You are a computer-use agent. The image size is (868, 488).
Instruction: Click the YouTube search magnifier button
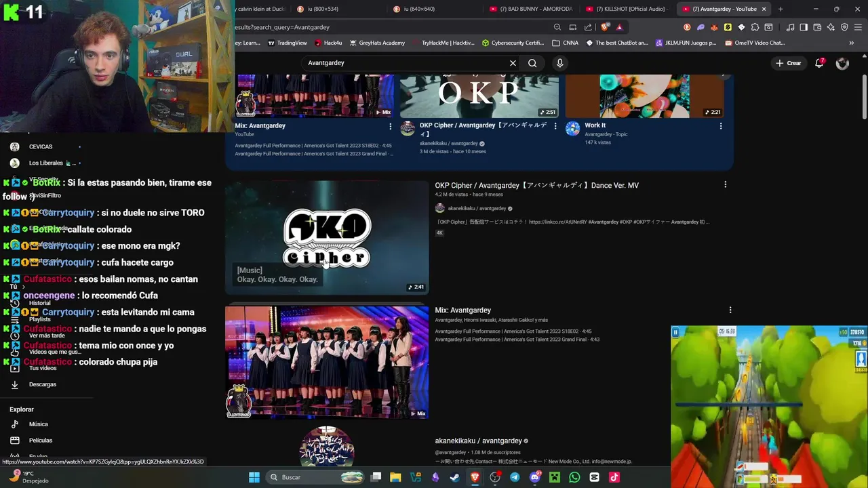tap(532, 63)
